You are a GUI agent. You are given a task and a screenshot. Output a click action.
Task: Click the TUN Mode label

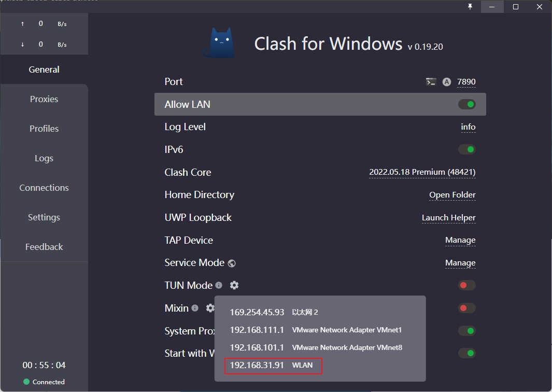click(188, 285)
